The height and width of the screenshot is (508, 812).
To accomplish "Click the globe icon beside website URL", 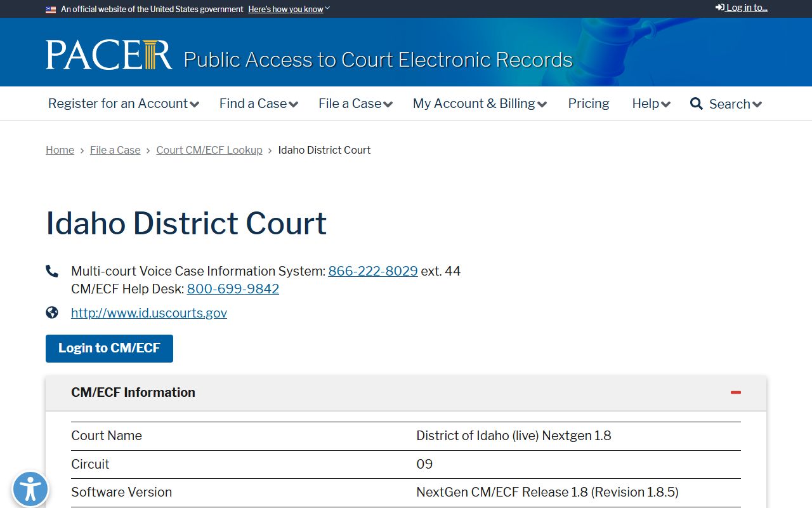I will 52,312.
